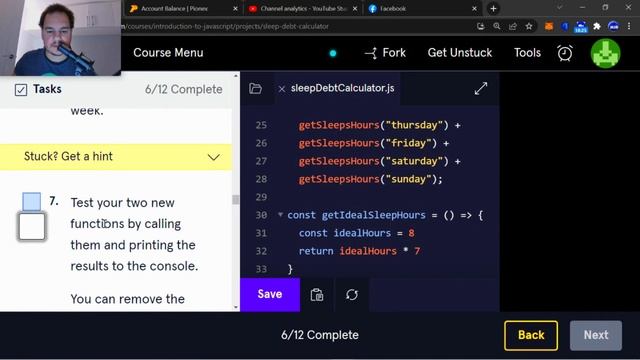Image resolution: width=640 pixels, height=360 pixels.
Task: Switch to the Channel analytics YouTube tab
Action: click(x=302, y=9)
